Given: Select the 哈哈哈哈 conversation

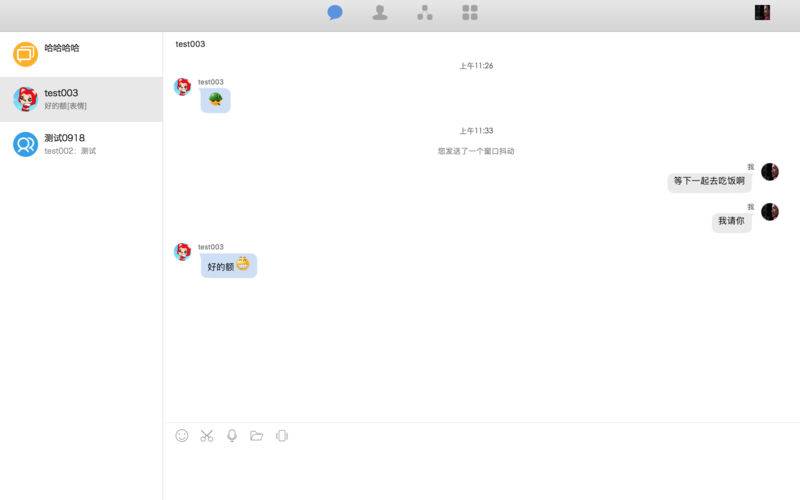Looking at the screenshot, I should pyautogui.click(x=81, y=54).
